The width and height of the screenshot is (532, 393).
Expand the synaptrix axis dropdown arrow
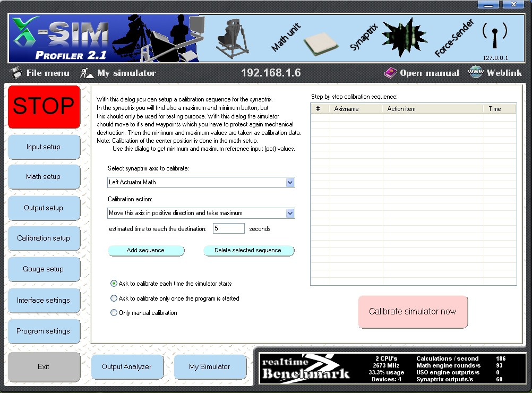coord(290,183)
